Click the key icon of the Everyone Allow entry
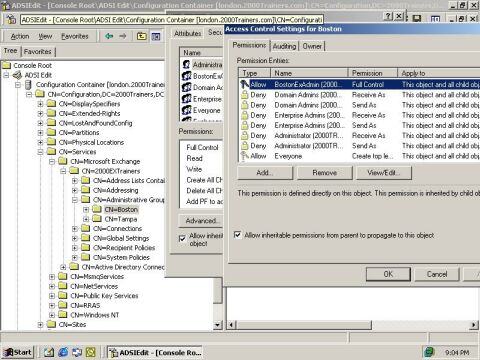480x360 pixels. [x=245, y=156]
